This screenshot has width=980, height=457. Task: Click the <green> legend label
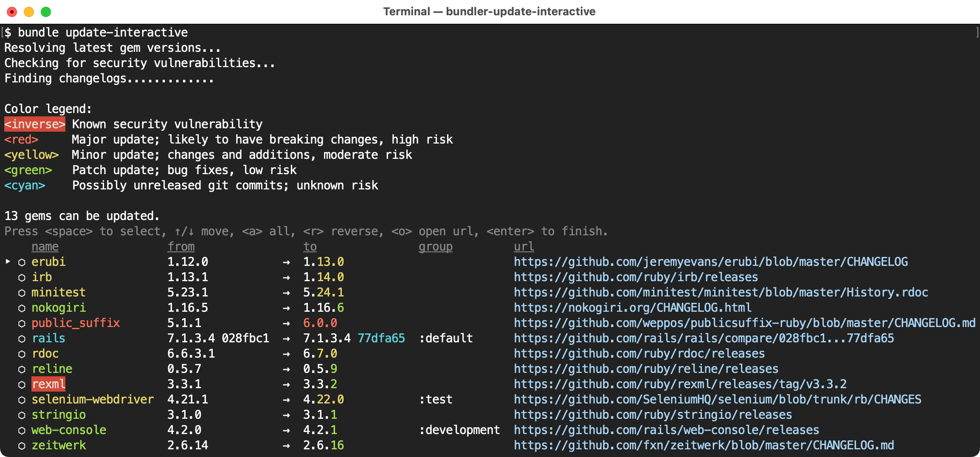click(x=28, y=170)
